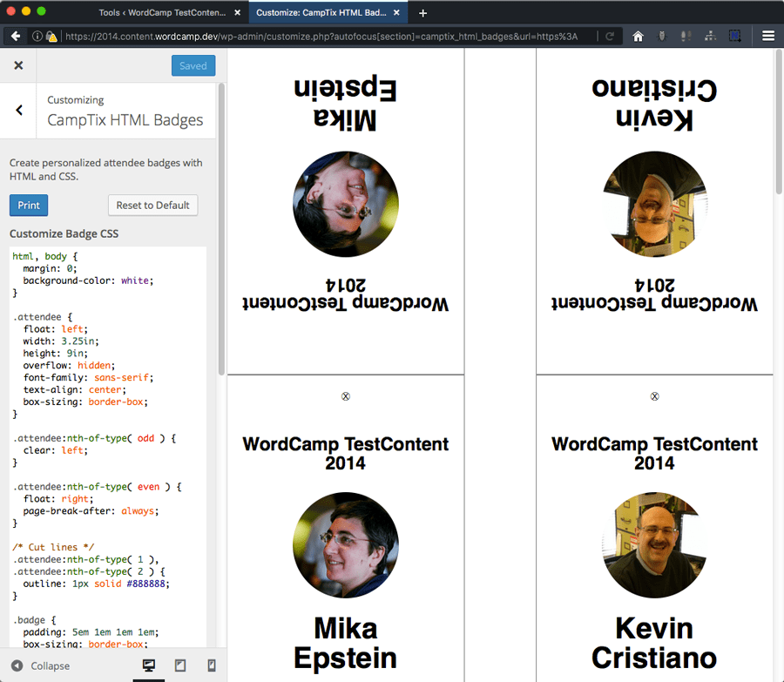Screen dimensions: 784x682
Task: Click 'WordCamp TestContent 2014' on Mika's upright badge
Action: click(x=346, y=454)
